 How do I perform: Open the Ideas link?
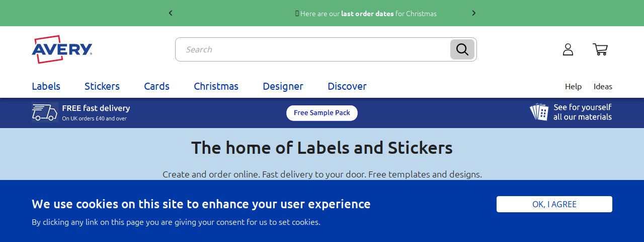[603, 86]
